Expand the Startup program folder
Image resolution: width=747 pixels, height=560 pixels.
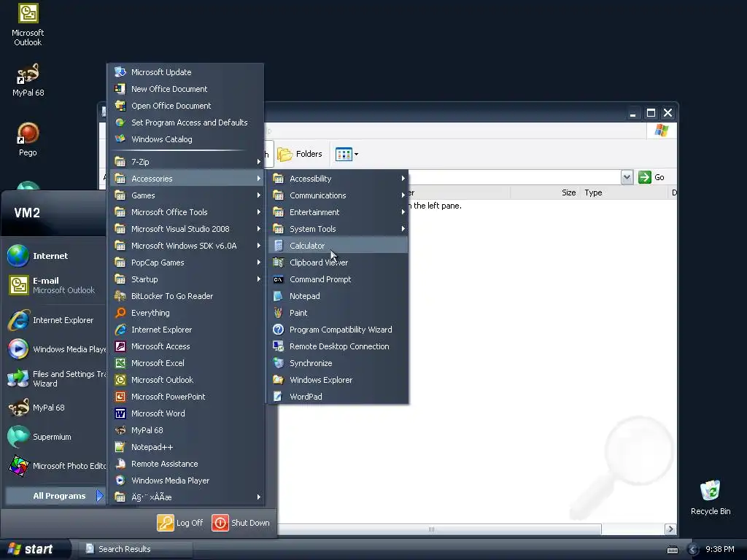(187, 279)
